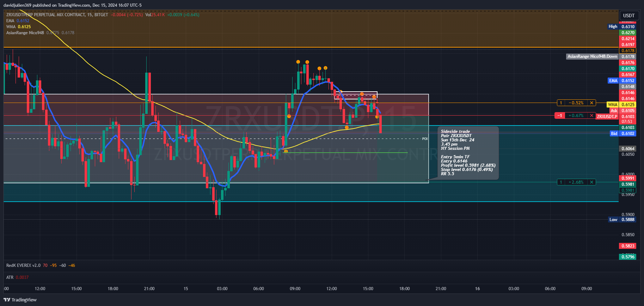The width and height of the screenshot is (644, 306).
Task: Click the red 0.5991 price label
Action: tap(628, 178)
